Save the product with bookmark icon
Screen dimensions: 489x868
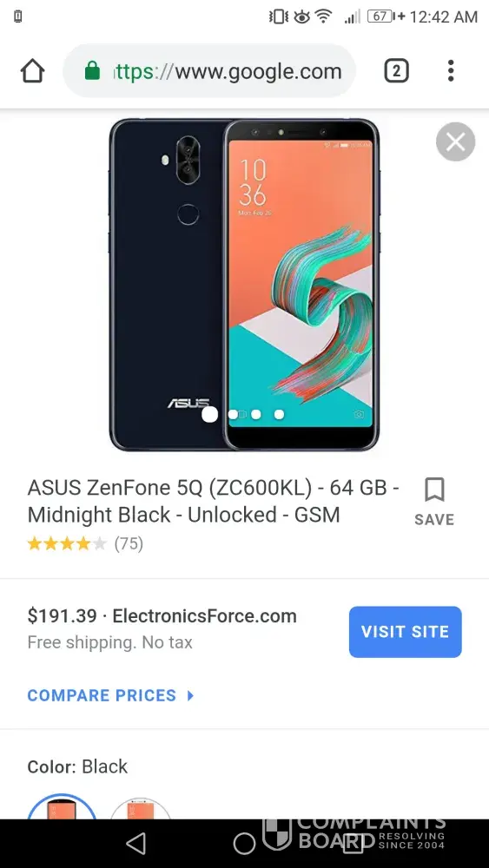[434, 502]
